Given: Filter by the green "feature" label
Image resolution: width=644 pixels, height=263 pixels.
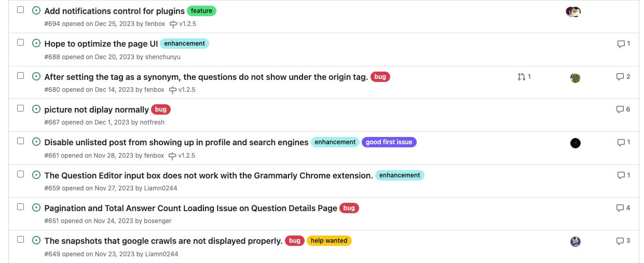Looking at the screenshot, I should [201, 11].
